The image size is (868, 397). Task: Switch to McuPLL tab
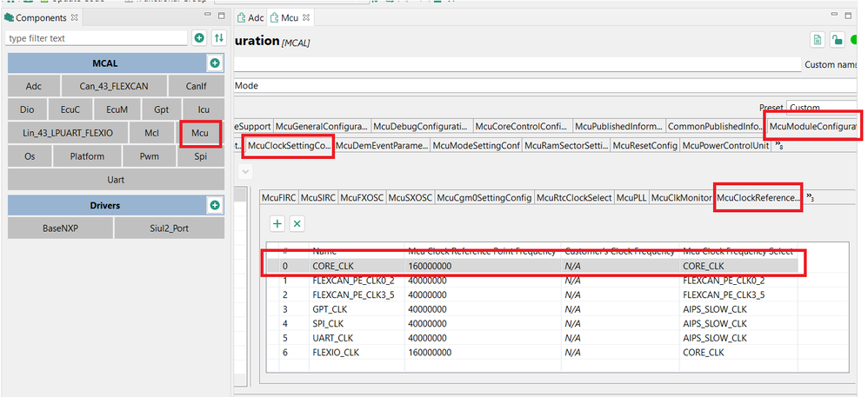coord(631,197)
